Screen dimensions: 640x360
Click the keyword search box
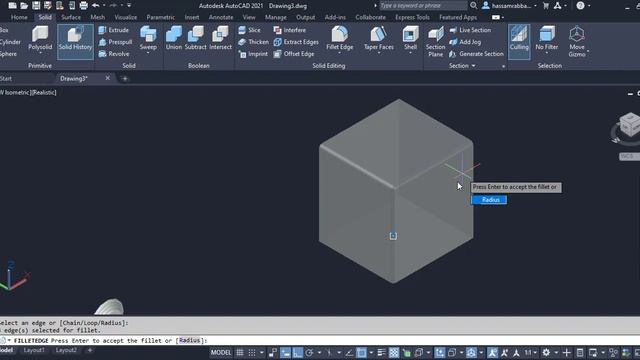pyautogui.click(x=423, y=6)
